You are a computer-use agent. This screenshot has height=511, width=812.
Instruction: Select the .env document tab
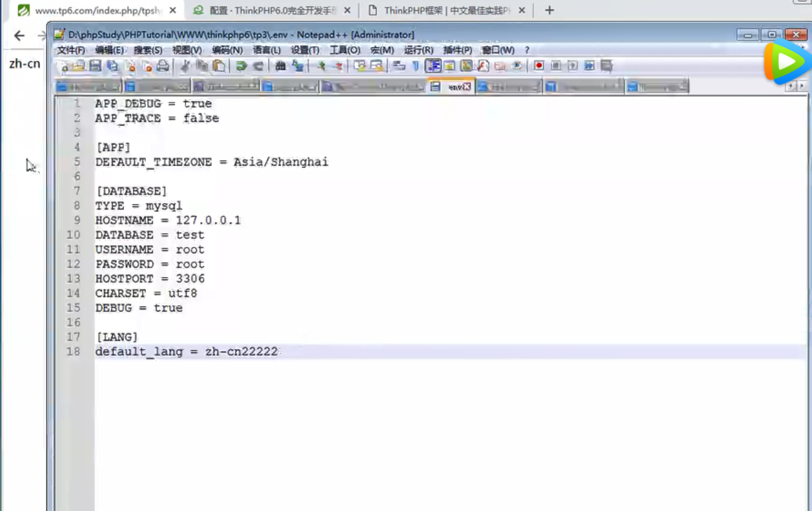(450, 87)
